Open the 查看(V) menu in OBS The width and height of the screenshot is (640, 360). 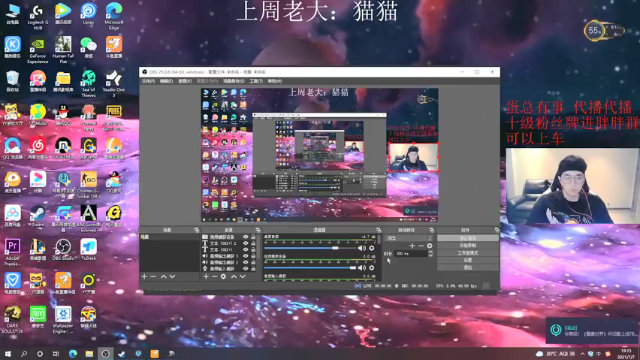pyautogui.click(x=185, y=81)
